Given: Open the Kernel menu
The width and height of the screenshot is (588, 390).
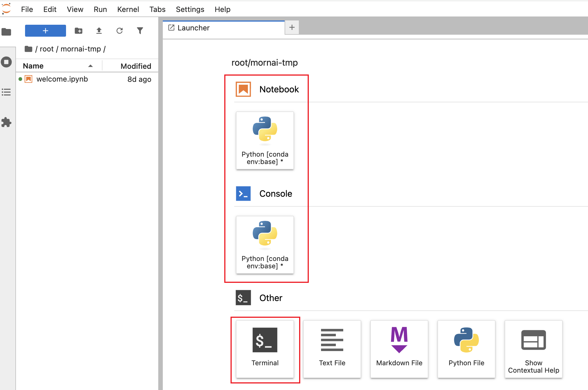Looking at the screenshot, I should pos(128,9).
